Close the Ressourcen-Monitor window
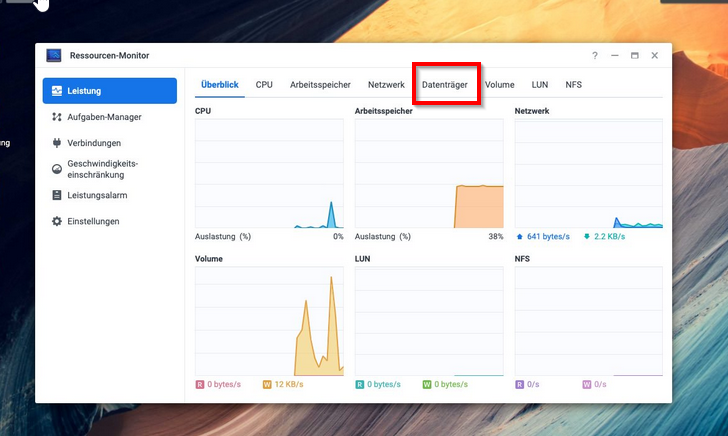 655,55
